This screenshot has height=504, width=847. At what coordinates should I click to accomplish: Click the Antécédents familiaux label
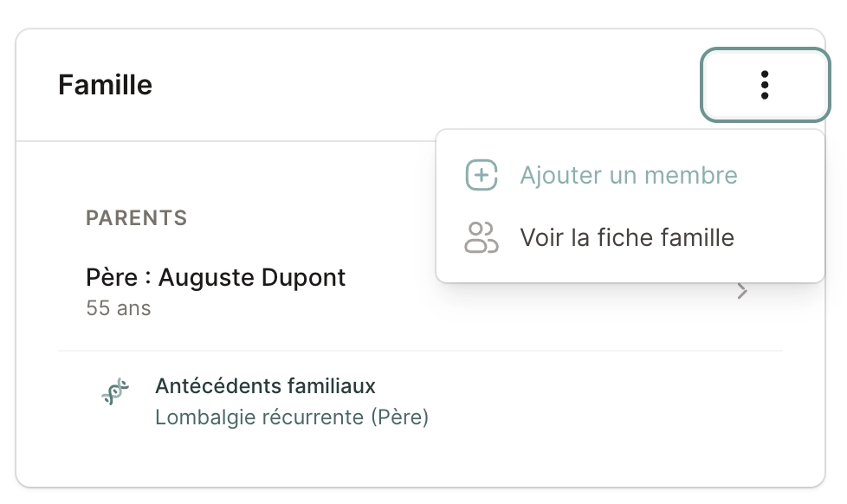(266, 386)
